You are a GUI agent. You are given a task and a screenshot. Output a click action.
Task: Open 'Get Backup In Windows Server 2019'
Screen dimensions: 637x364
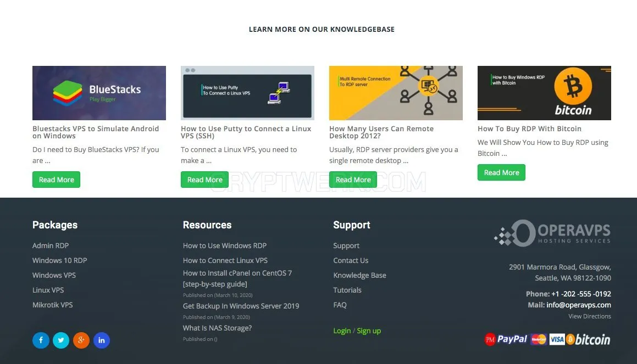pos(241,306)
